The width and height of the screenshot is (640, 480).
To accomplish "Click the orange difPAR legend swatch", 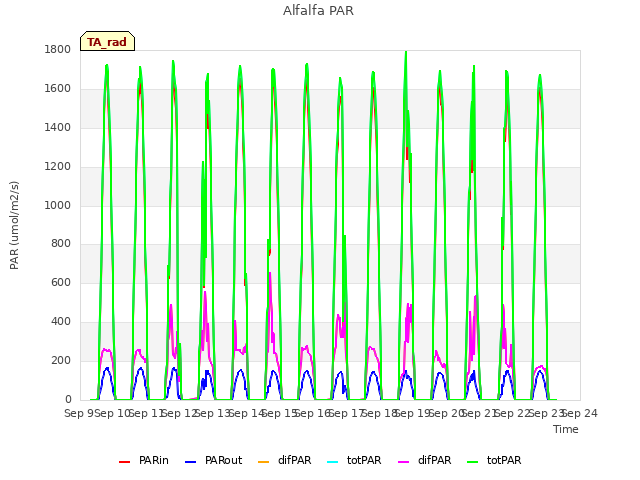I will point(264,462).
